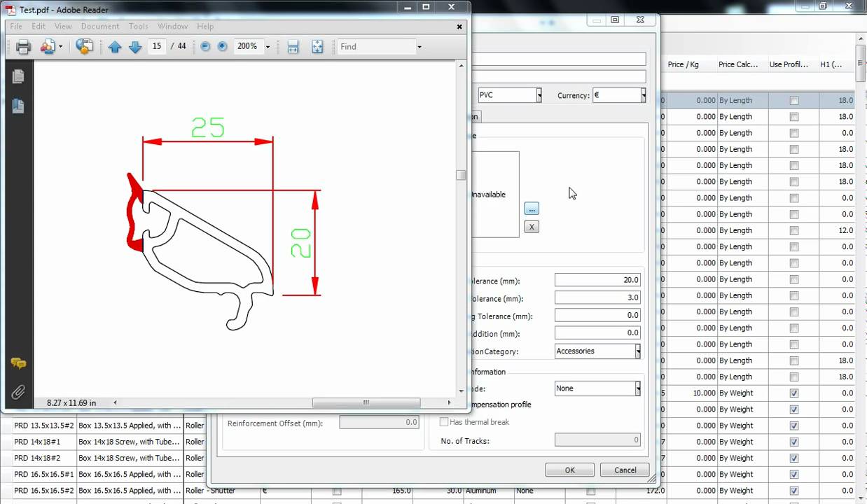Image resolution: width=867 pixels, height=504 pixels.
Task: Sort by the Price Calc... column header
Action: click(742, 64)
